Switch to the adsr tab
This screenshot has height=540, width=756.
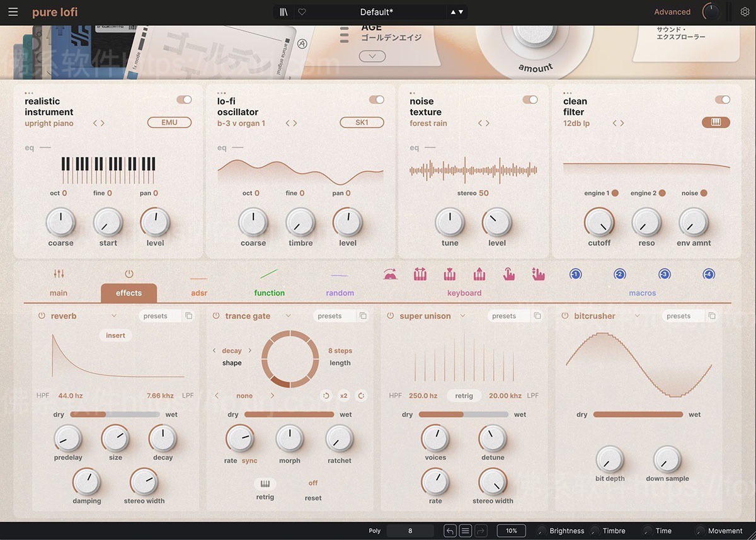tap(199, 292)
